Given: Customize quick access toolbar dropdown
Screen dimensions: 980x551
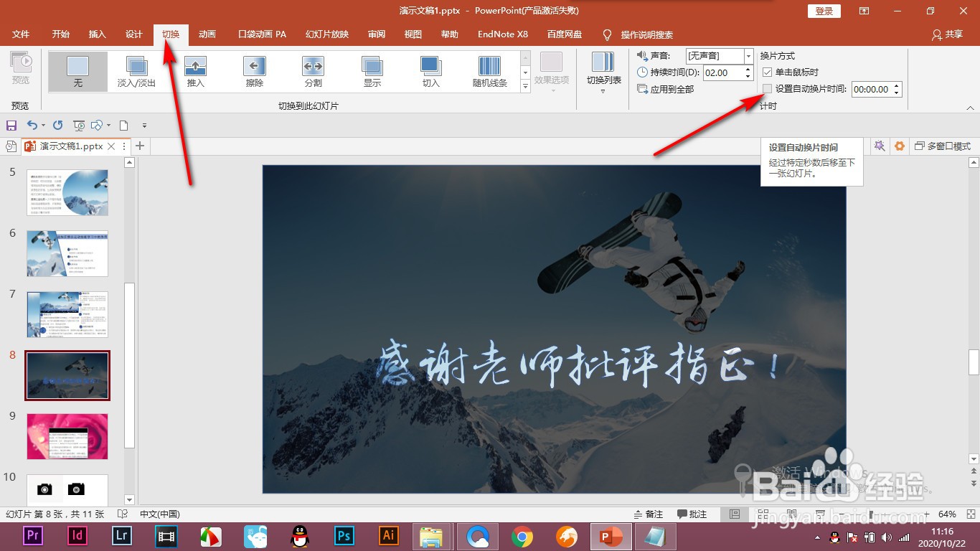Looking at the screenshot, I should [x=144, y=125].
